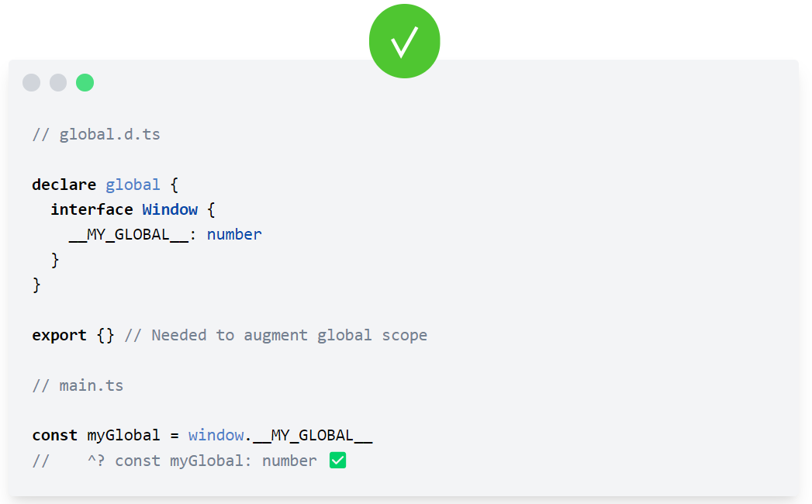
Task: Click the small green checkbox emoji
Action: [x=337, y=460]
